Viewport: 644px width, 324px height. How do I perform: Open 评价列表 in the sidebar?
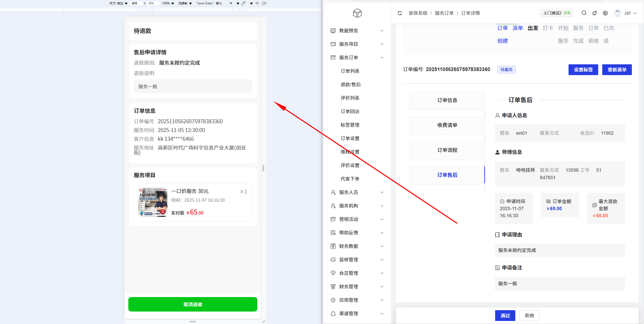point(350,98)
